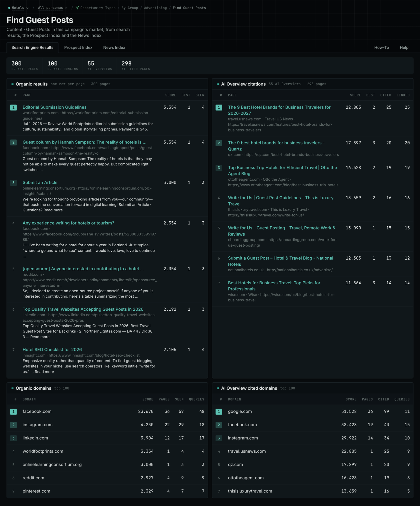Select reddit.com organic domain row
420x506 pixels.
coord(107,478)
